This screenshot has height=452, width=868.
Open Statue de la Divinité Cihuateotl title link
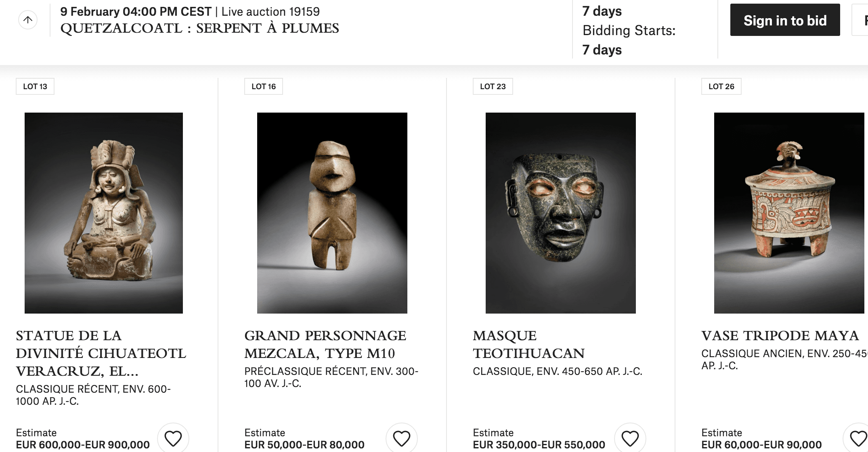click(101, 353)
